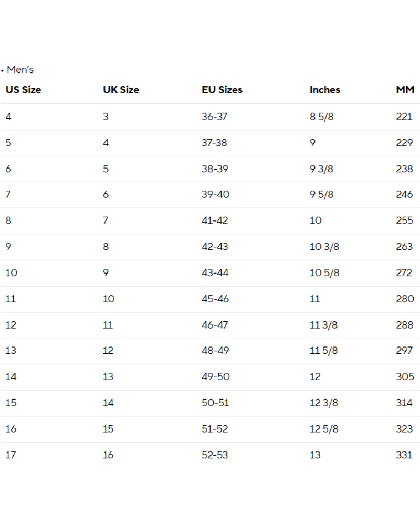Select the 280 MM cell

(x=404, y=299)
